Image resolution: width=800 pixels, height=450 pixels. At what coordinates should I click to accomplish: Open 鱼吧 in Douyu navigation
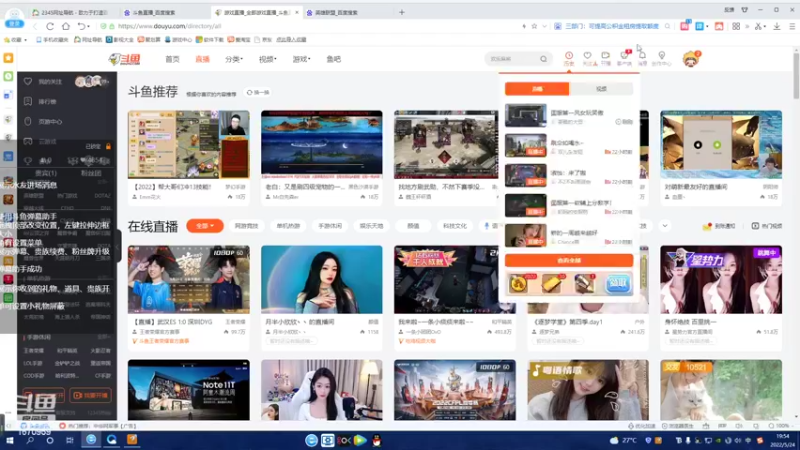click(x=334, y=59)
